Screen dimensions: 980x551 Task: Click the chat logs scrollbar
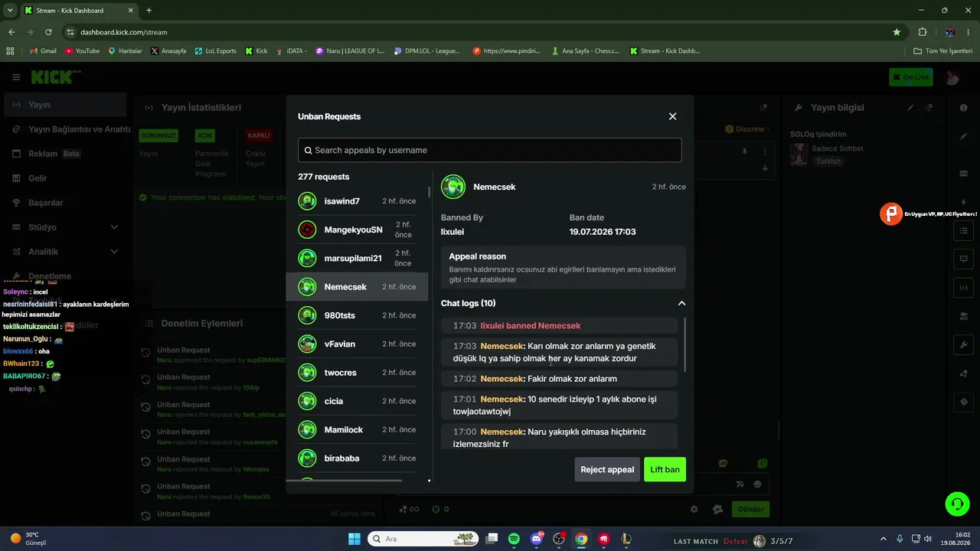click(x=684, y=344)
